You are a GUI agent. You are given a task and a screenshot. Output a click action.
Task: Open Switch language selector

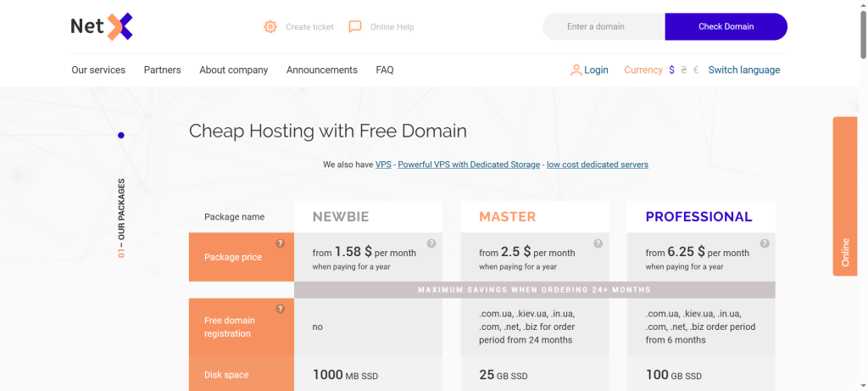[x=743, y=70]
